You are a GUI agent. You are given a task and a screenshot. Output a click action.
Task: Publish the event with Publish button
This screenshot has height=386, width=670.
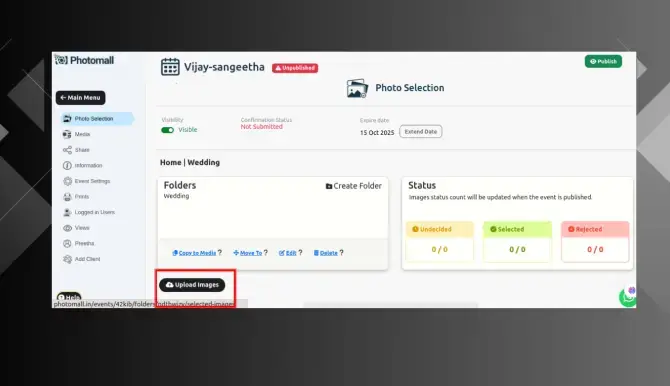[x=603, y=62]
